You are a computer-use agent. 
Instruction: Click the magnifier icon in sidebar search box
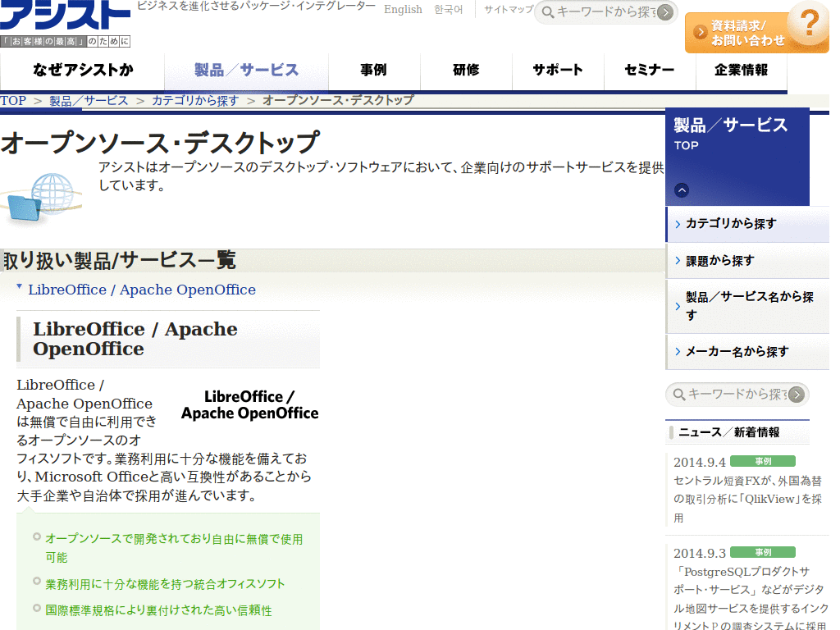pos(678,395)
